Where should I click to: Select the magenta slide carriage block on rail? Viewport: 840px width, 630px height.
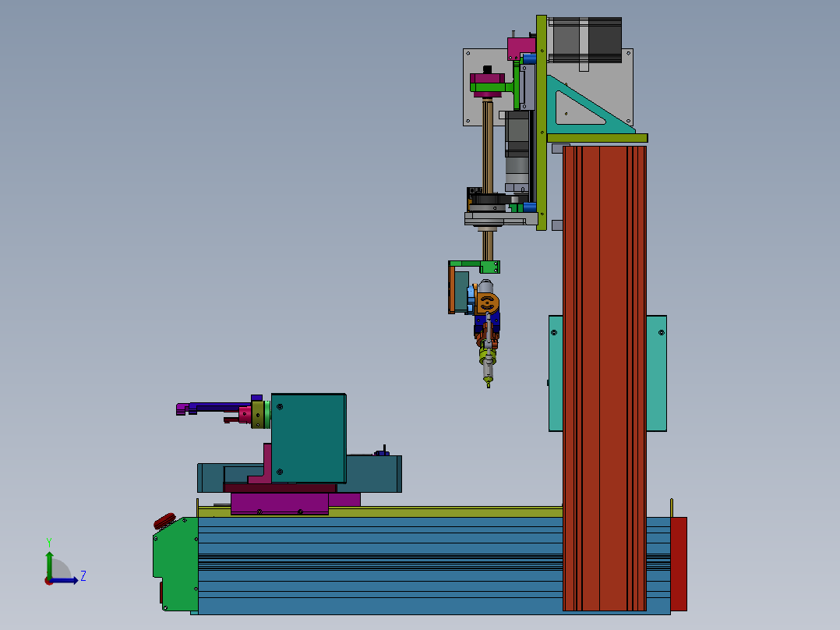[x=280, y=504]
